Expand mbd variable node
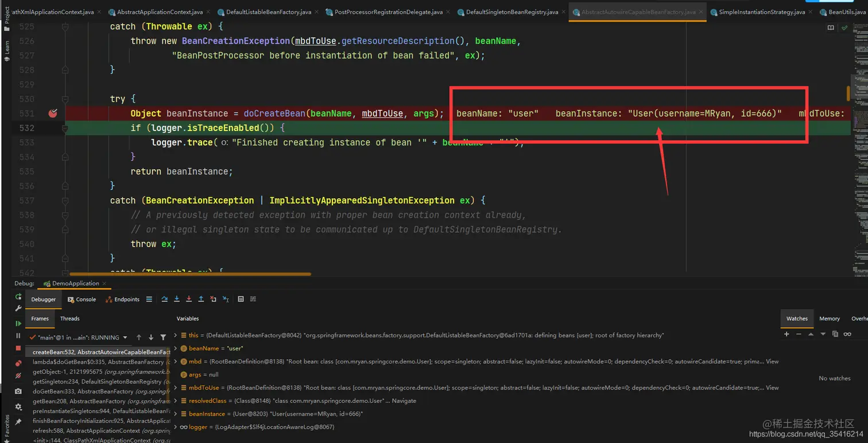 click(176, 361)
